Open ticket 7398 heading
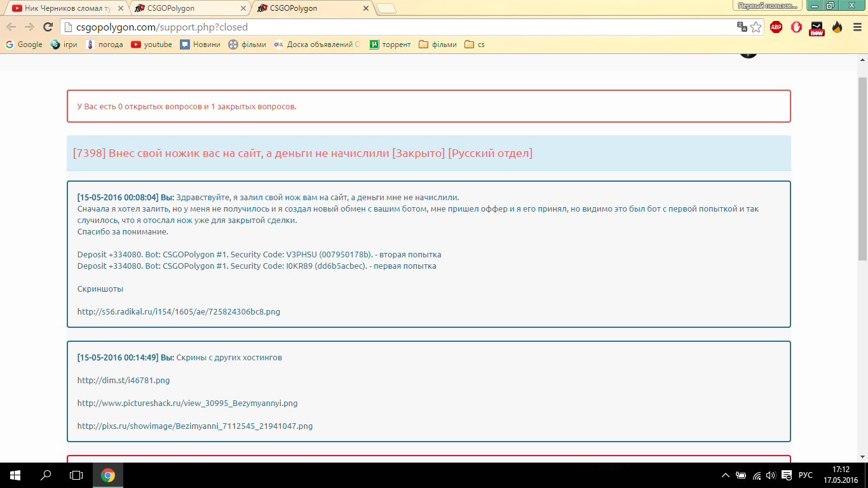 click(x=302, y=153)
